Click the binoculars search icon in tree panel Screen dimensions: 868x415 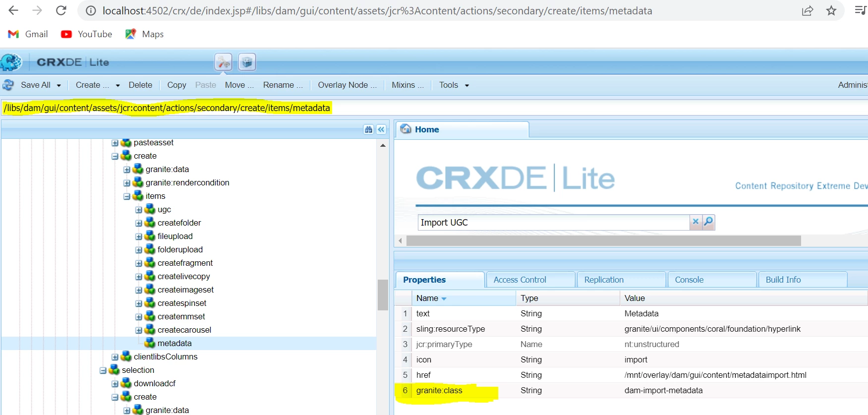pyautogui.click(x=368, y=129)
